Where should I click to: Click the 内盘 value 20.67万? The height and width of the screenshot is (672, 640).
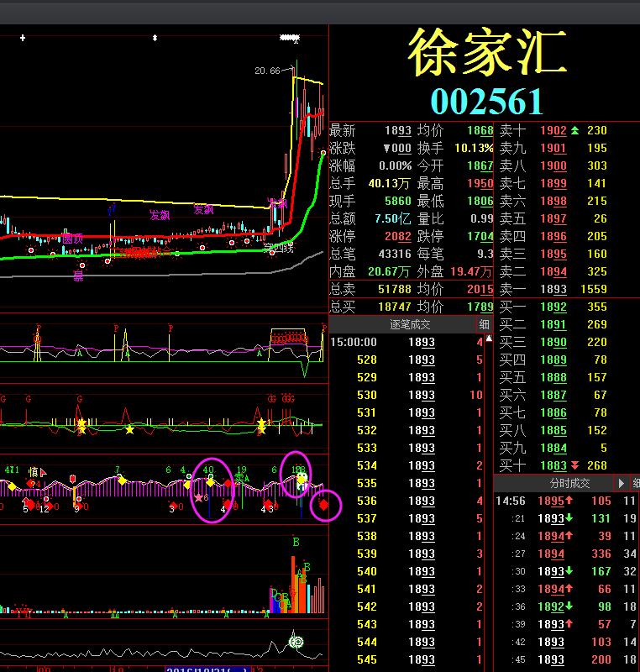[390, 271]
